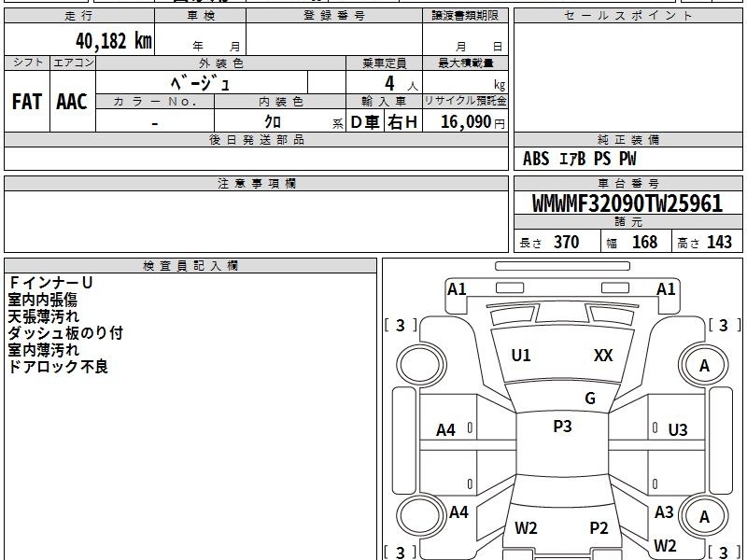This screenshot has height=560, width=747.
Task: Click the U3 mark on the door
Action: (678, 430)
